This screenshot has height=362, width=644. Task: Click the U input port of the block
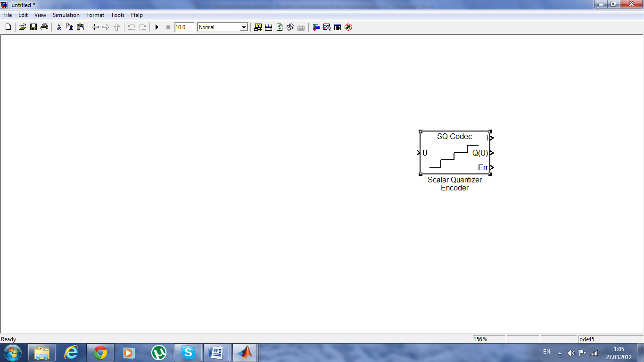(x=419, y=153)
